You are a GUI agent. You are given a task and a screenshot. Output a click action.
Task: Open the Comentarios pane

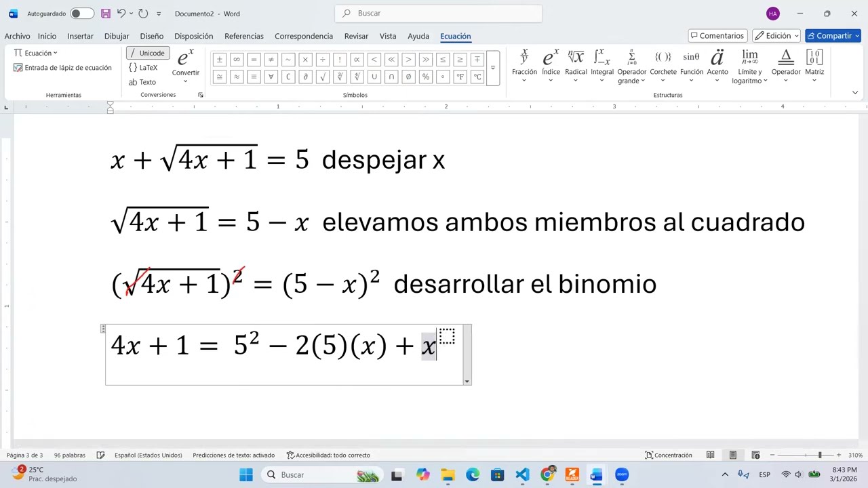717,36
